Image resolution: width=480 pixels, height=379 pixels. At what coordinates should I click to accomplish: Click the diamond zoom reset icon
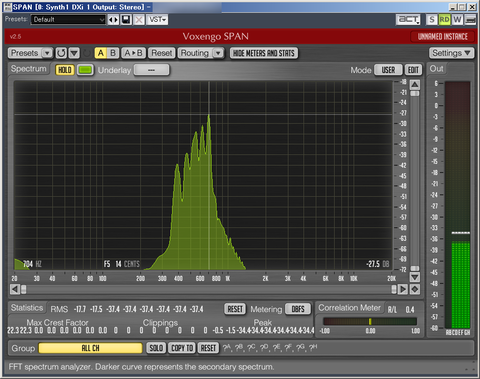415,289
